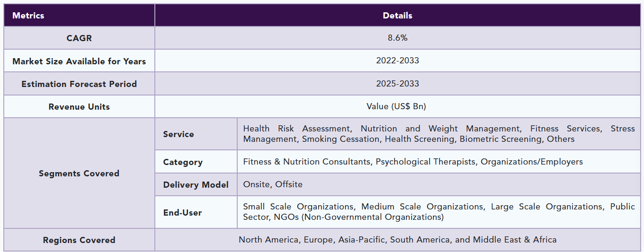Select the CAGR row label
This screenshot has width=644, height=252.
[79, 38]
